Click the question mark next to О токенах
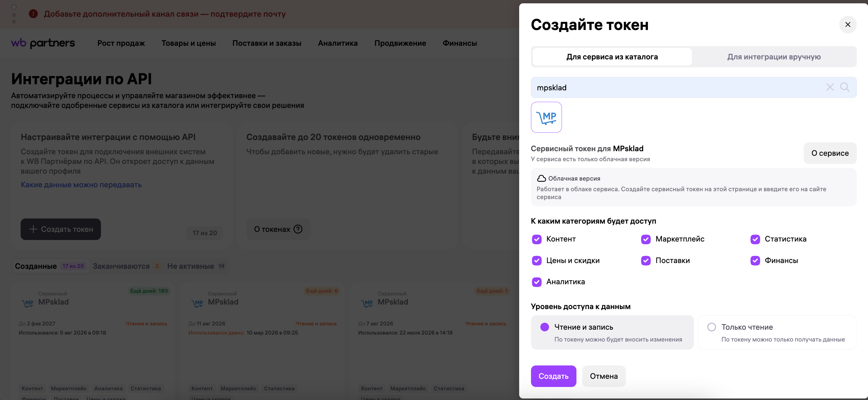The height and width of the screenshot is (400, 868). click(298, 229)
